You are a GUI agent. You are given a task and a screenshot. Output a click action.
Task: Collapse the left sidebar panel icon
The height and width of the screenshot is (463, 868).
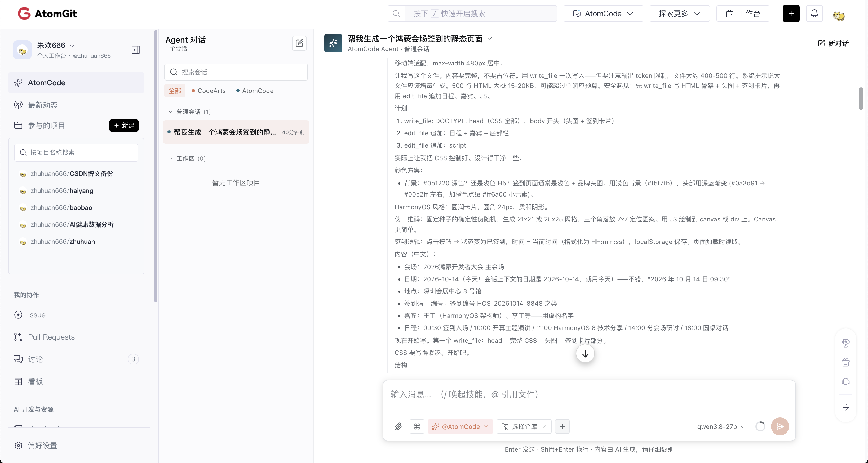coord(135,50)
